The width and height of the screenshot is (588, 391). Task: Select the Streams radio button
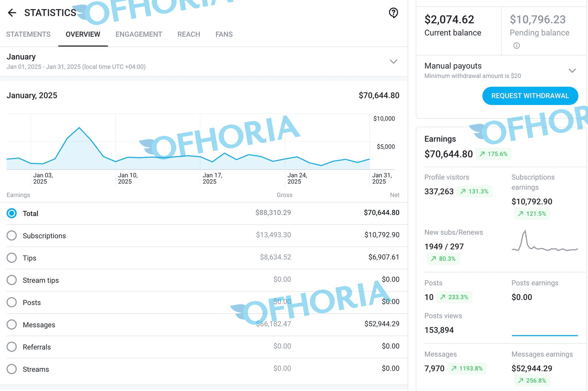12,369
